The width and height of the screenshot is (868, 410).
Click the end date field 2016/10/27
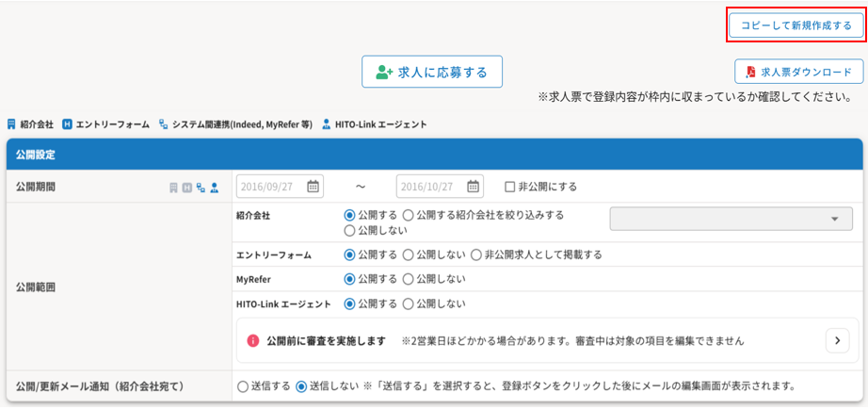tap(430, 187)
